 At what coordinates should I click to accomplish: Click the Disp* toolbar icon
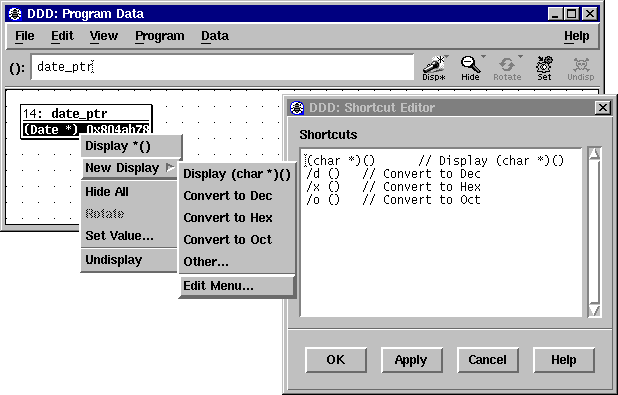click(434, 68)
